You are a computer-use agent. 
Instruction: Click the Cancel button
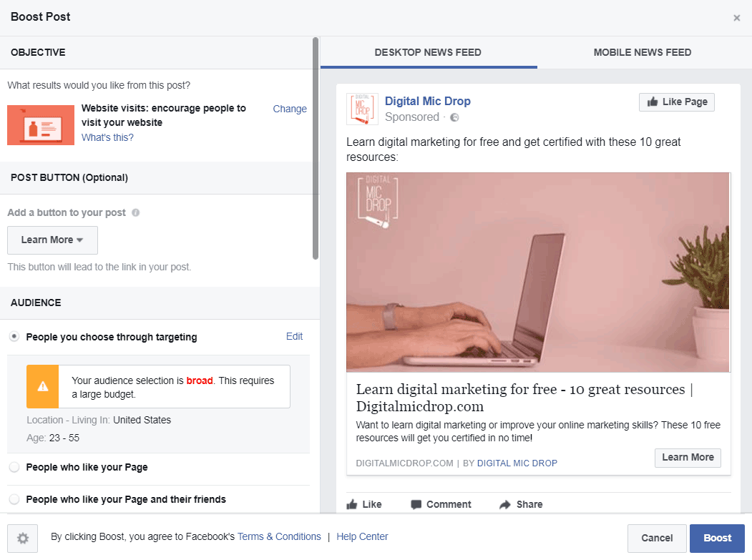(x=657, y=538)
